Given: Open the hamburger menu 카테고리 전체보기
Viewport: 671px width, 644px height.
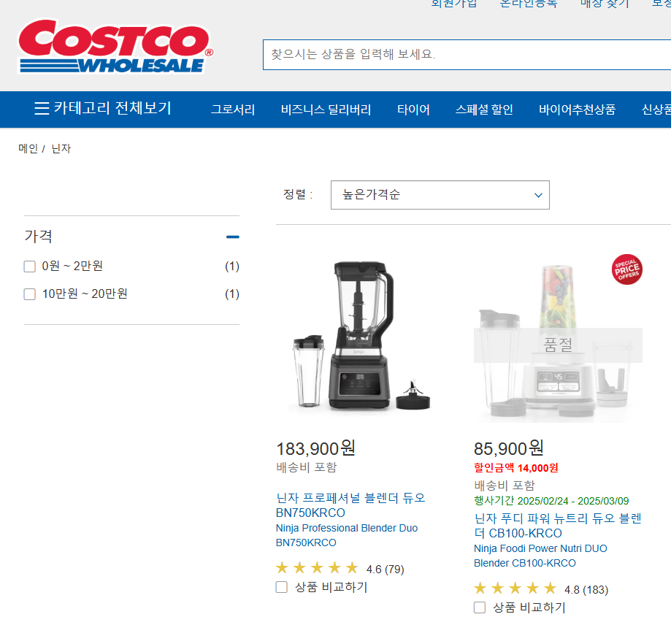Looking at the screenshot, I should pyautogui.click(x=103, y=108).
